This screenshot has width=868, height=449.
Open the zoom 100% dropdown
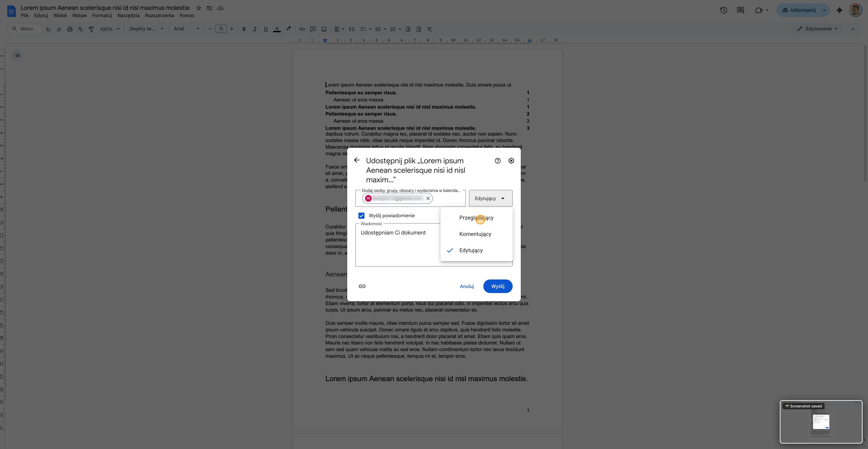[x=110, y=29]
